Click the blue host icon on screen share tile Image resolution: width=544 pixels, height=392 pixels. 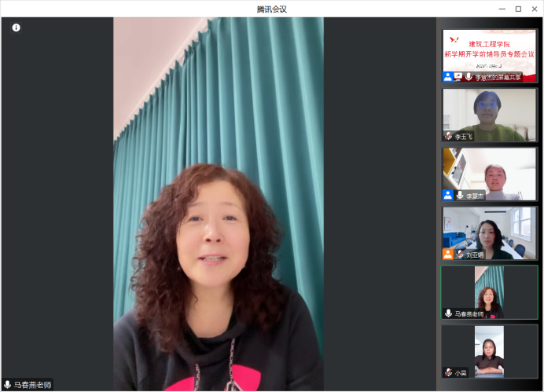tap(448, 77)
